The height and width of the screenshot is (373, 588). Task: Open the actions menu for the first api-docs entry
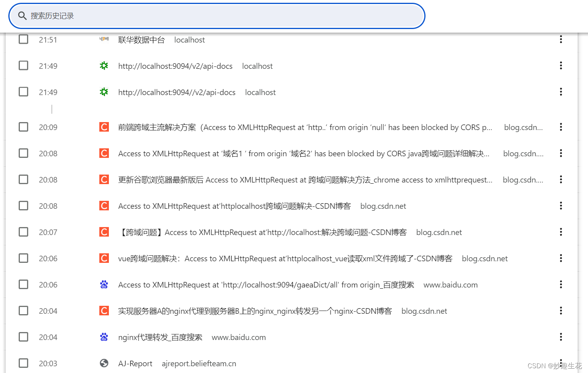pos(561,65)
